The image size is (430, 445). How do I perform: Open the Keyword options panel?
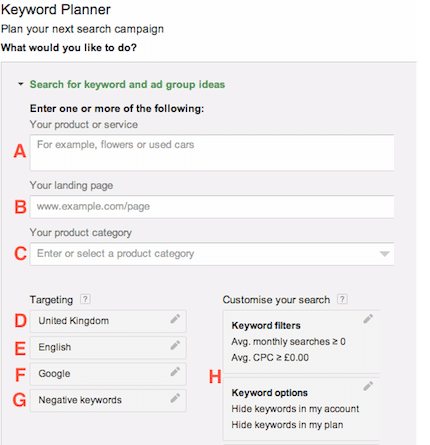tap(301, 409)
